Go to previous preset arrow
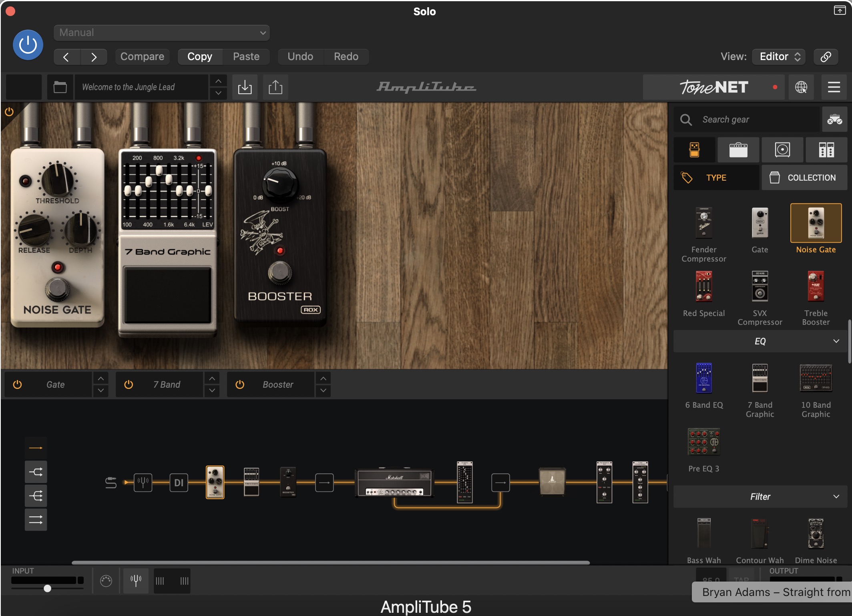Viewport: 852px width, 616px height. click(x=67, y=57)
